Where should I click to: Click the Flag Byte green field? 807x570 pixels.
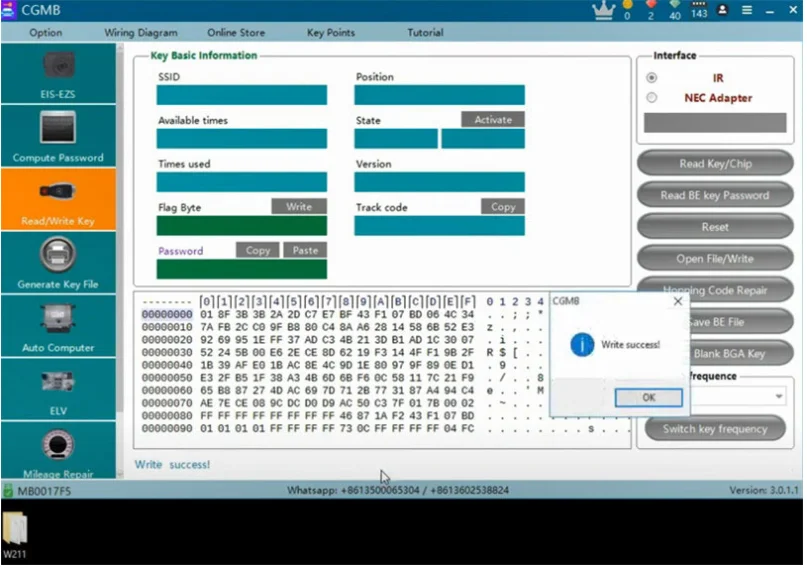tap(242, 226)
